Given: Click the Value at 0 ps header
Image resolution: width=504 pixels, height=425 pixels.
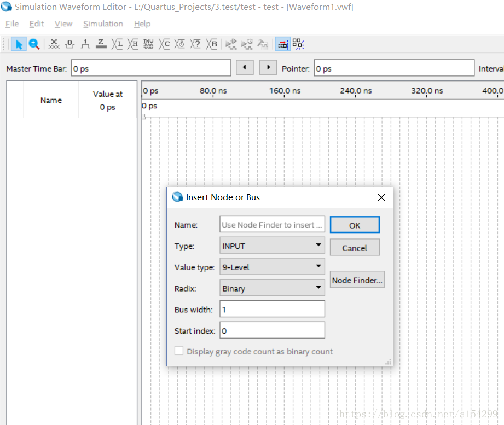Looking at the screenshot, I should click(107, 100).
